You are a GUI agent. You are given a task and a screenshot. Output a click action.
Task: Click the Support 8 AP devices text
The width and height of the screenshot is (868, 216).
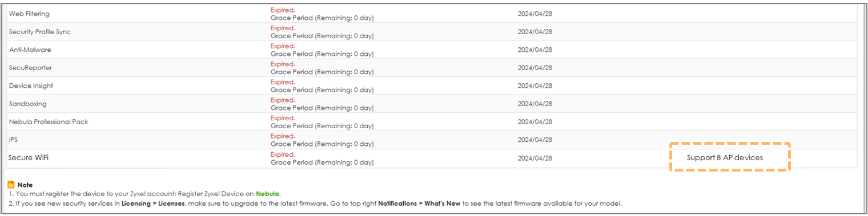coord(725,158)
